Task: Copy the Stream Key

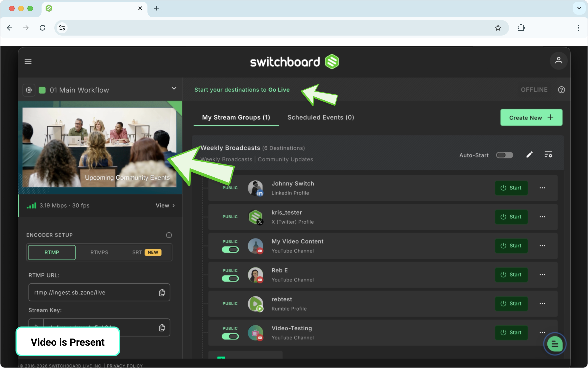Action: 162,328
